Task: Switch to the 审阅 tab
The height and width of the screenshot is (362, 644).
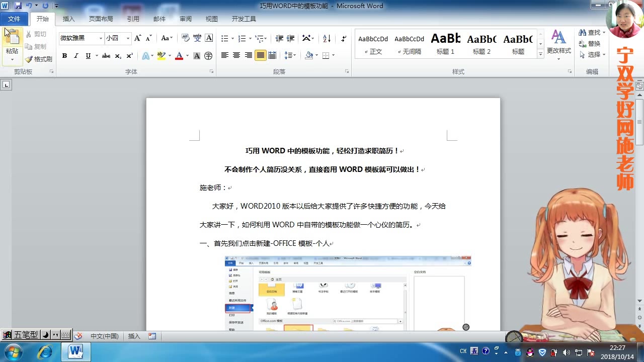Action: 186,19
